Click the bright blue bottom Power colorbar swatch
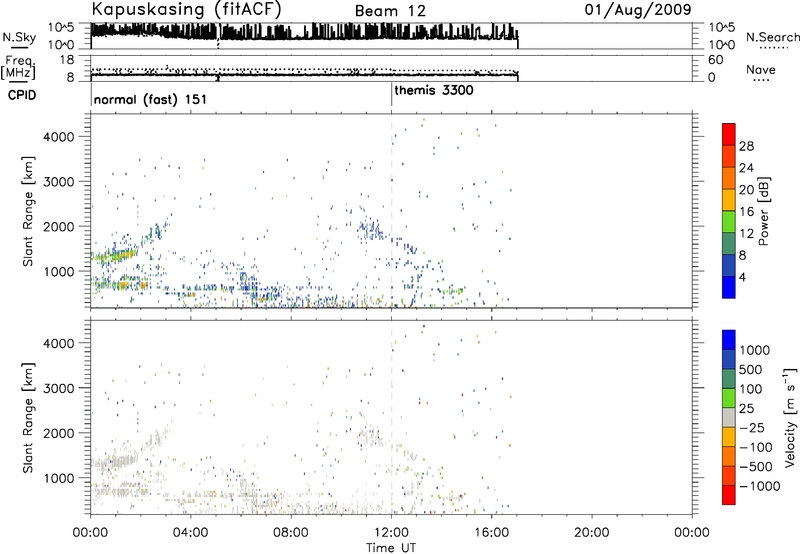This screenshot has height=554, width=800. [729, 287]
